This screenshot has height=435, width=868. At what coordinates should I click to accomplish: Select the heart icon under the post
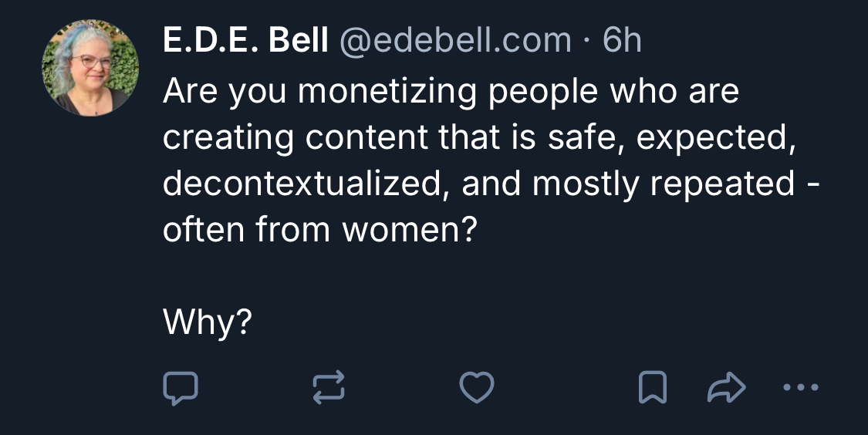(477, 387)
